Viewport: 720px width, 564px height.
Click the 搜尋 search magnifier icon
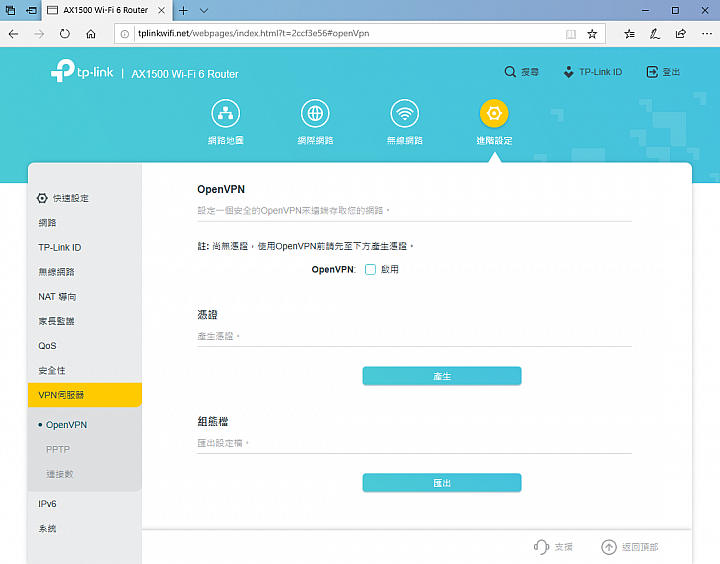[x=510, y=72]
